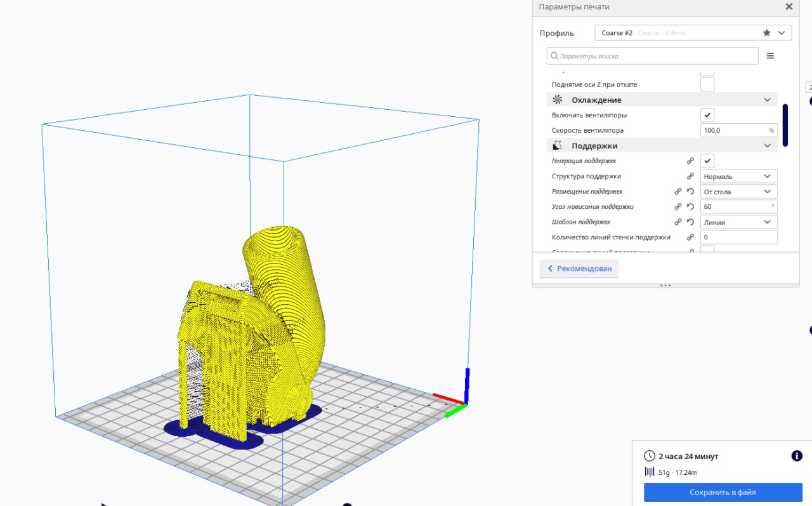Screen dimensions: 812x506
Task: Collapse the Охлаждение section
Action: click(x=767, y=100)
